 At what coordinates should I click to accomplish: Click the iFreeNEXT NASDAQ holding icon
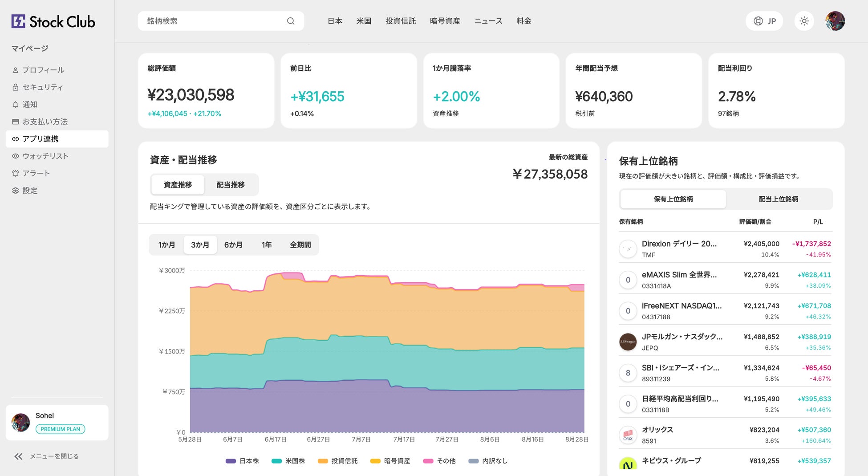628,311
